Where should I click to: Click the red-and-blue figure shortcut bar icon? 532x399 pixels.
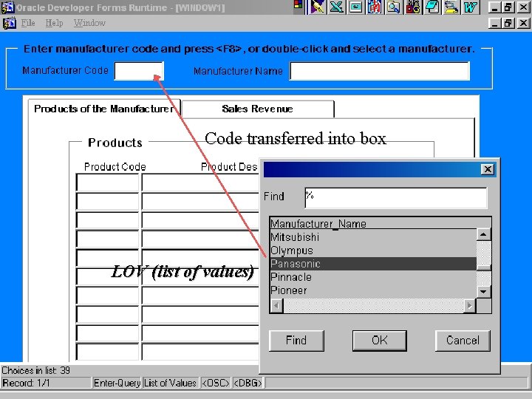click(375, 7)
